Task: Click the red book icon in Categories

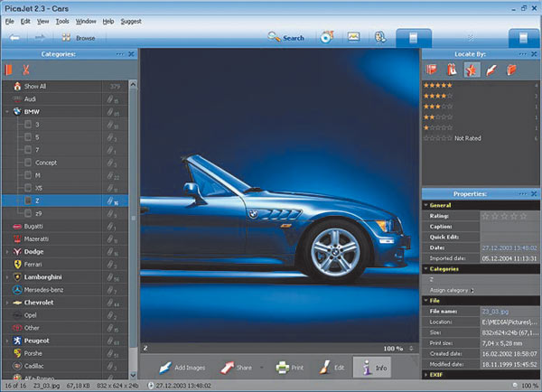Action: tap(9, 70)
